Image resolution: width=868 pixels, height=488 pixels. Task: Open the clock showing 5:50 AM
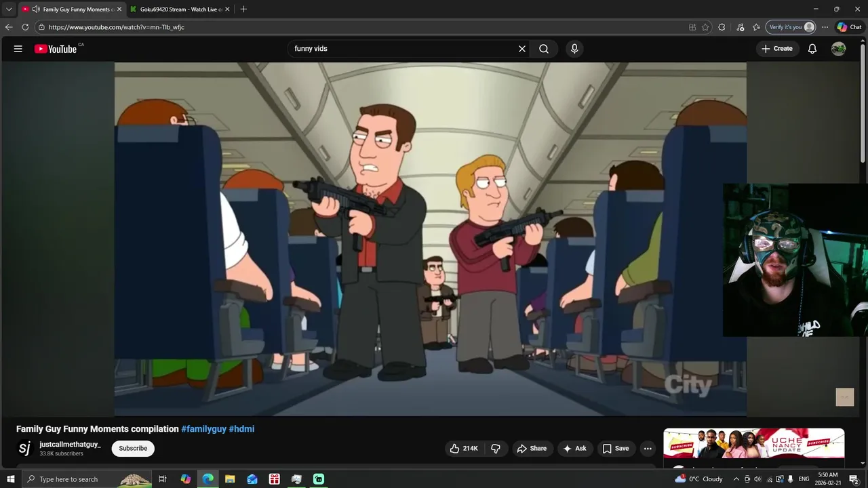point(828,479)
